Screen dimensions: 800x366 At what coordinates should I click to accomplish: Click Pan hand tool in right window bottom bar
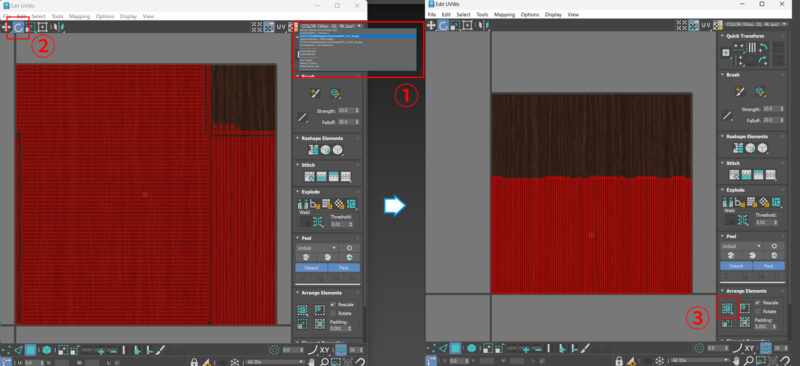pos(737,362)
